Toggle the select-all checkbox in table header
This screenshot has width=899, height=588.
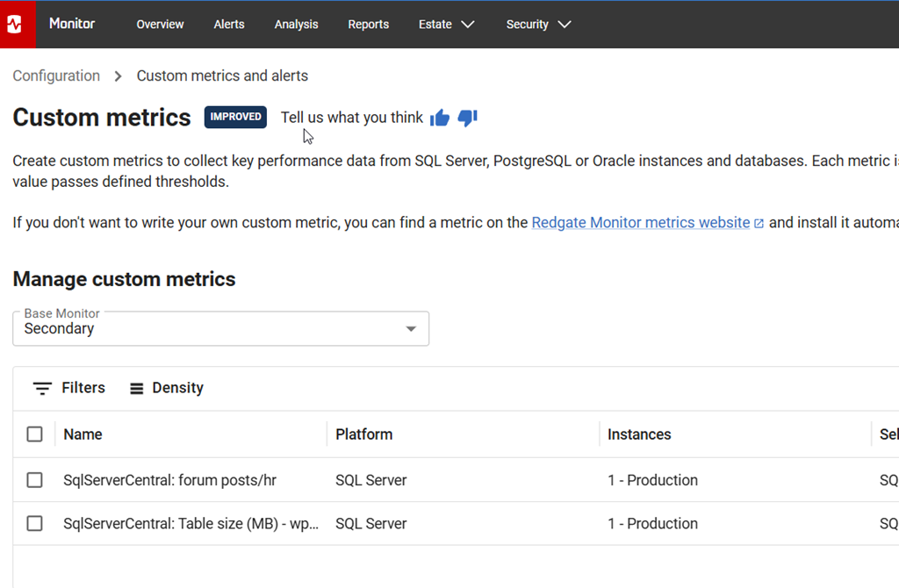(x=34, y=434)
